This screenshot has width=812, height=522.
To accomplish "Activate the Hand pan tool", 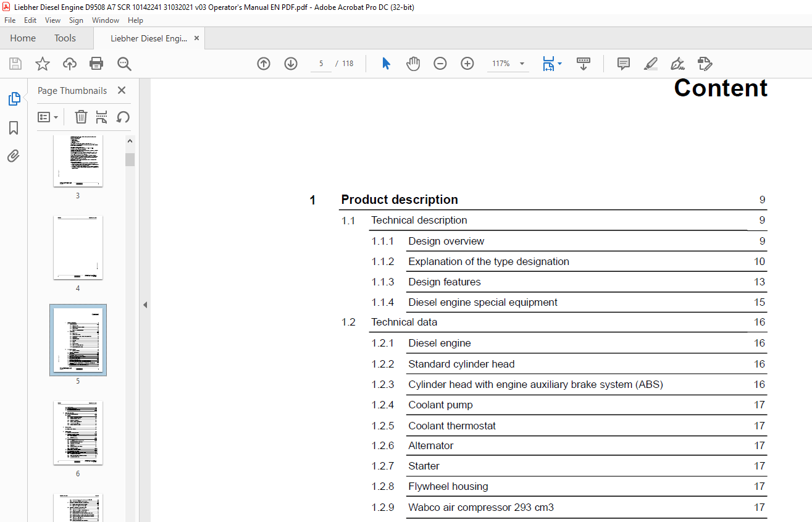I will 412,64.
